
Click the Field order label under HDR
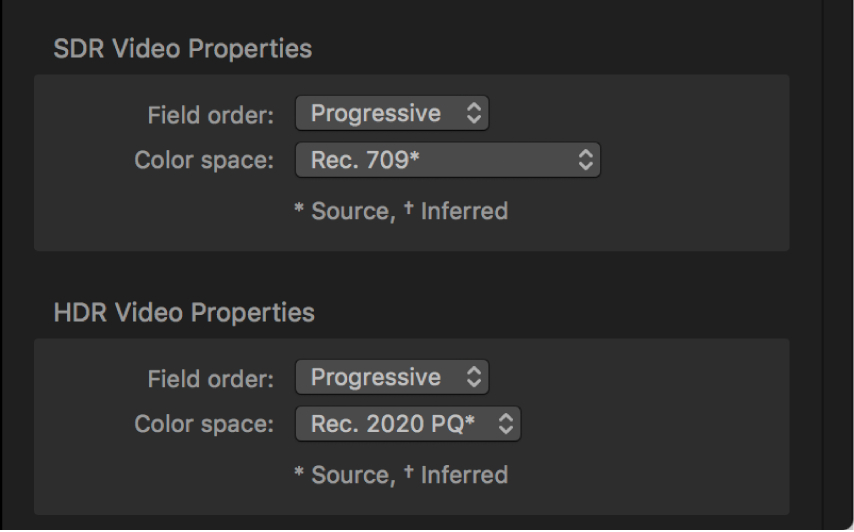[210, 379]
